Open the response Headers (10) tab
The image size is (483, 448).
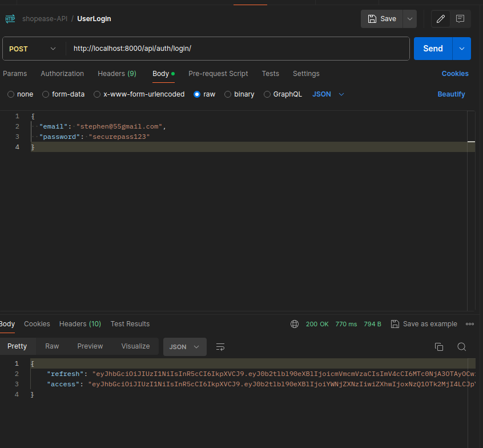coord(80,324)
